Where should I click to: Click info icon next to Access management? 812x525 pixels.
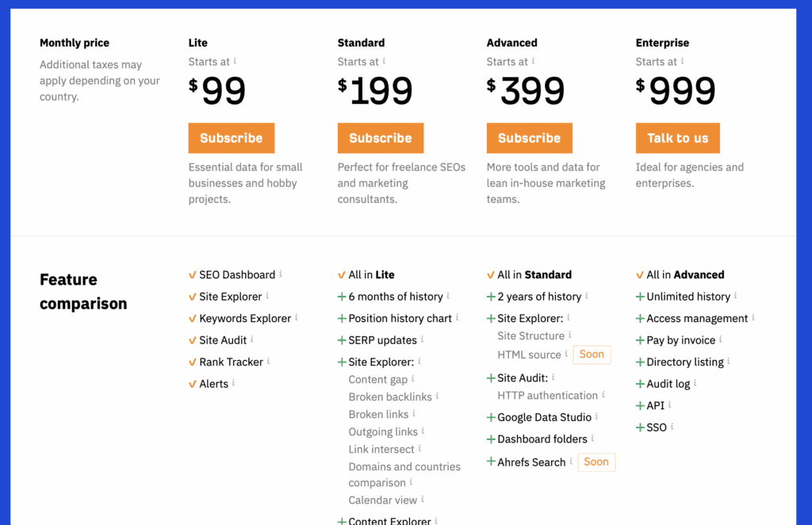click(x=753, y=317)
